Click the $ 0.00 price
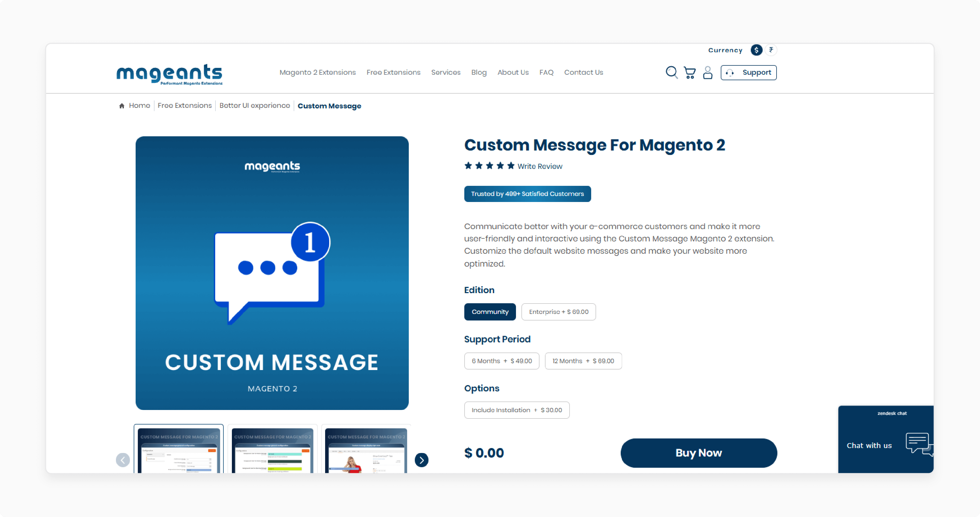This screenshot has width=980, height=517. coord(484,453)
